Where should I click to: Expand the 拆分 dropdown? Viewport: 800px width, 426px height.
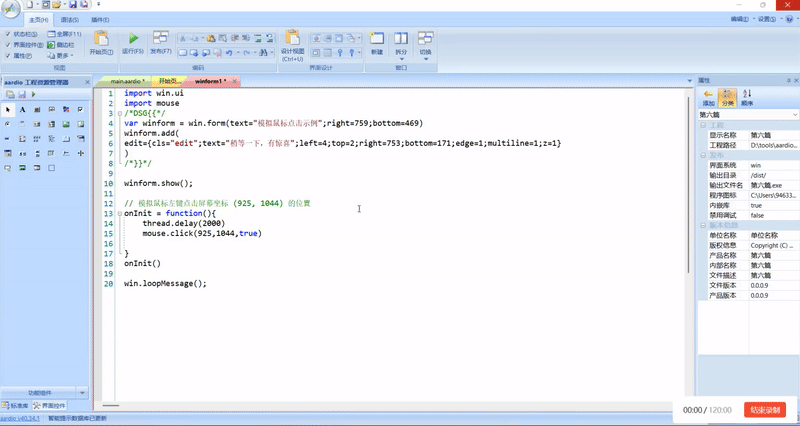pos(402,51)
